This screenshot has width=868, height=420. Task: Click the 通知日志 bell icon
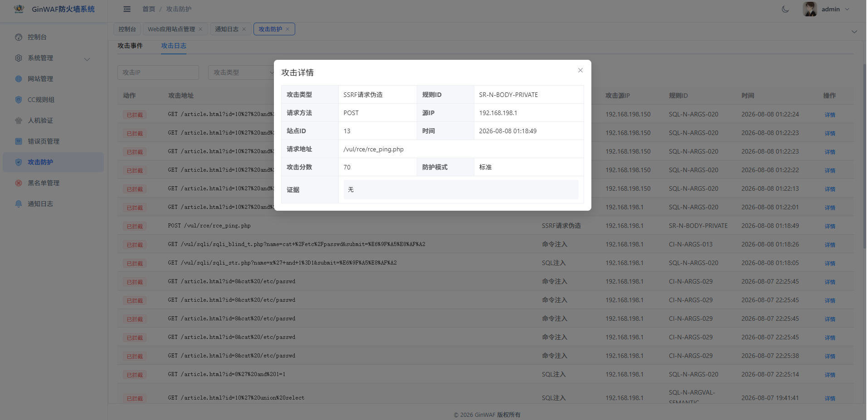[19, 204]
